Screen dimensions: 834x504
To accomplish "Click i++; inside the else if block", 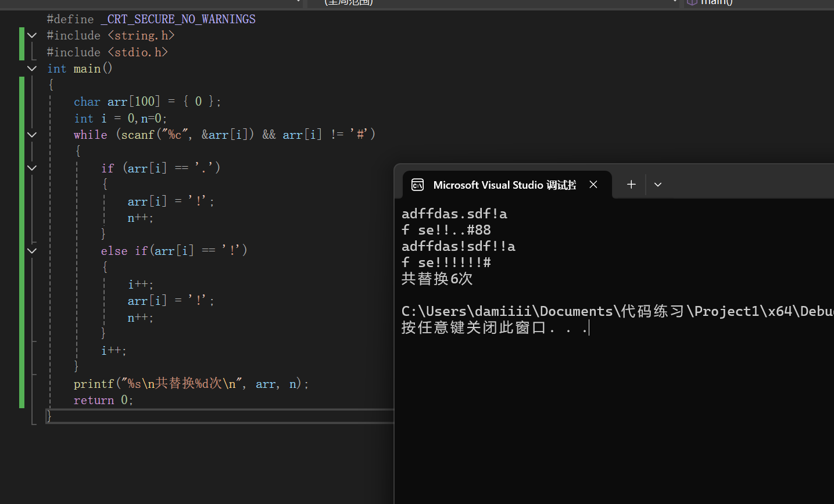I will 141,285.
